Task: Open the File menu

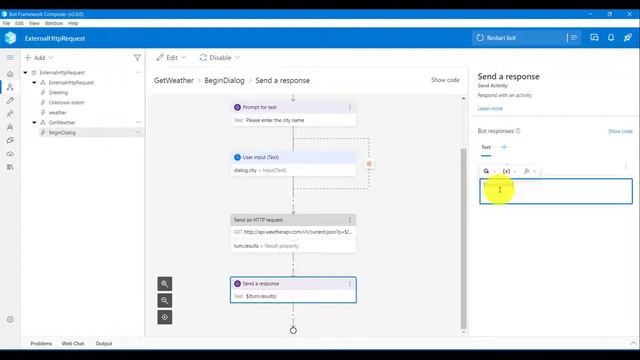Action: pyautogui.click(x=6, y=23)
